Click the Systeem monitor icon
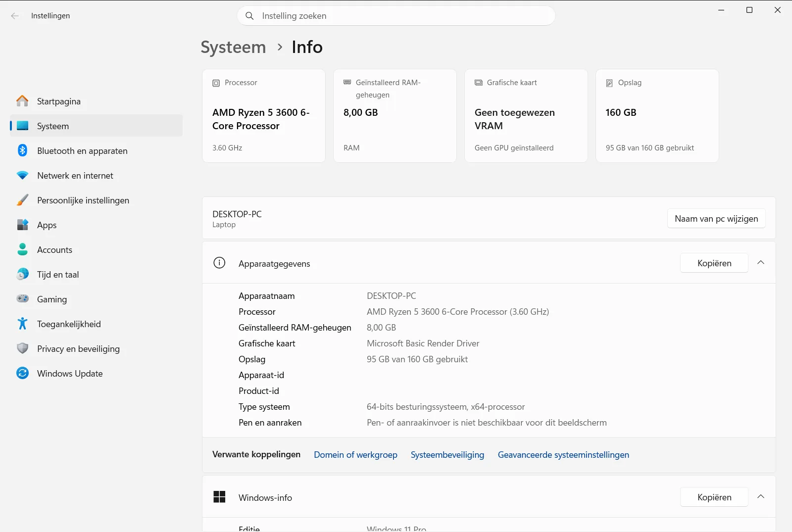The height and width of the screenshot is (532, 792). [x=22, y=126]
